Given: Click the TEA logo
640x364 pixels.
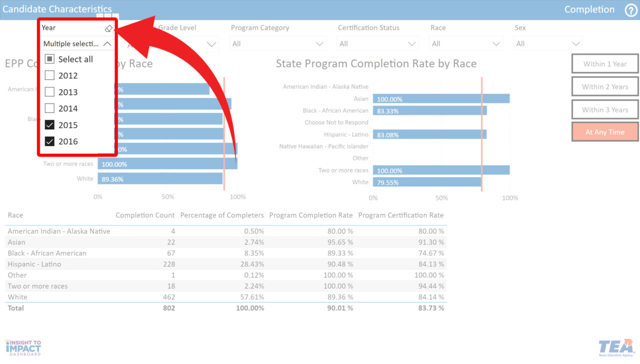Looking at the screenshot, I should 615,348.
